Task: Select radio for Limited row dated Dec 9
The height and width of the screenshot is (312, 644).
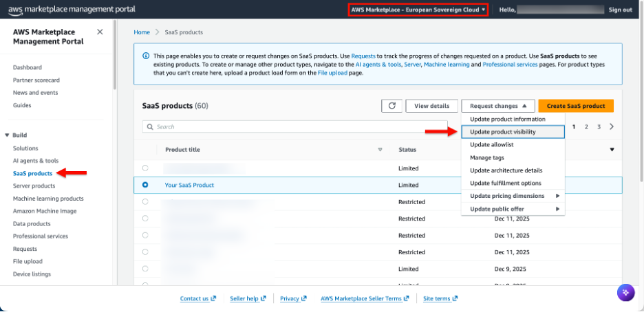Action: click(x=145, y=269)
